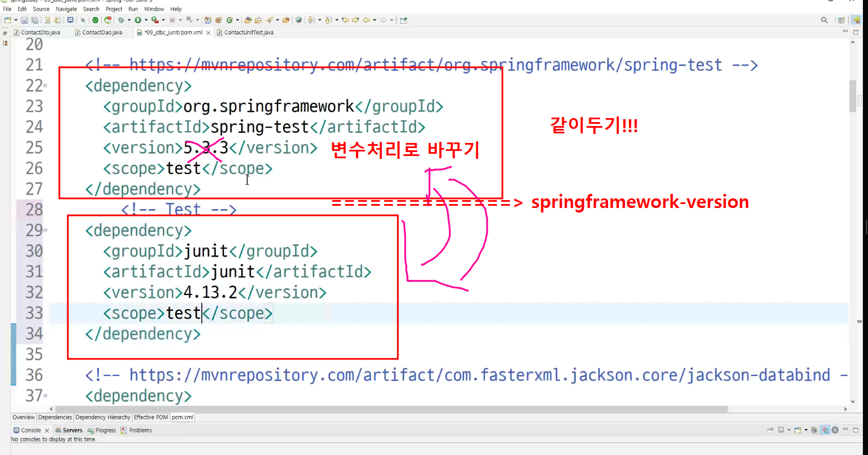Switch to the Dependencies tab of POM editor
The height and width of the screenshot is (455, 868).
55,417
